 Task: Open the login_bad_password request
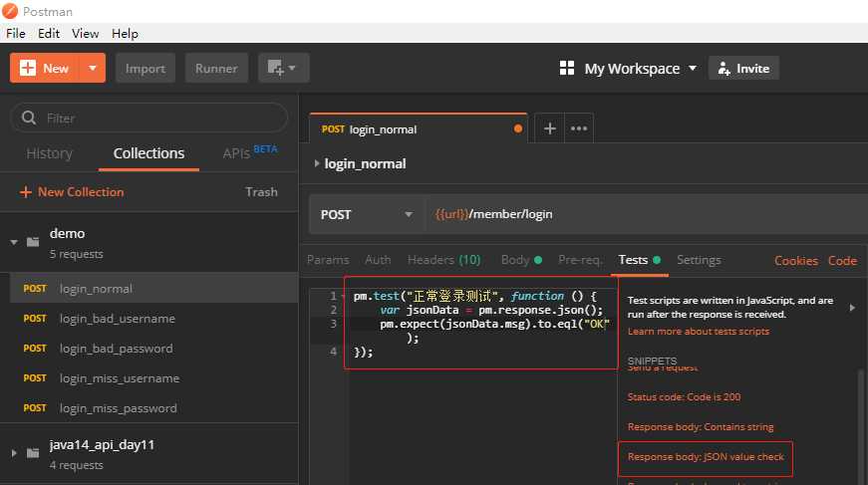[x=153, y=349]
